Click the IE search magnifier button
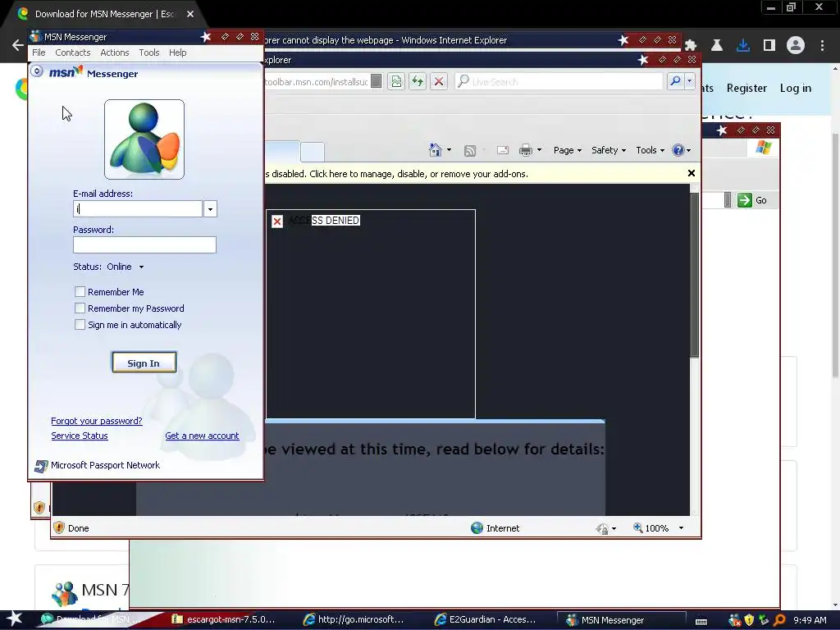 (x=675, y=81)
